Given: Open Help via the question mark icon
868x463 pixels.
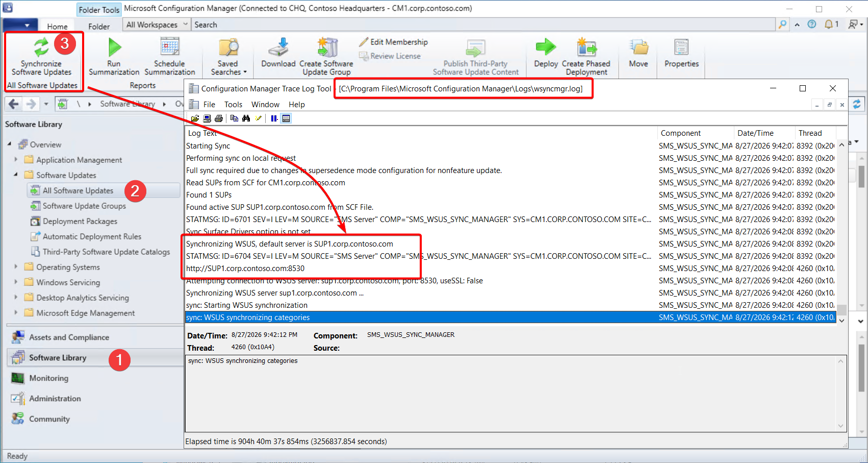Looking at the screenshot, I should click(812, 25).
